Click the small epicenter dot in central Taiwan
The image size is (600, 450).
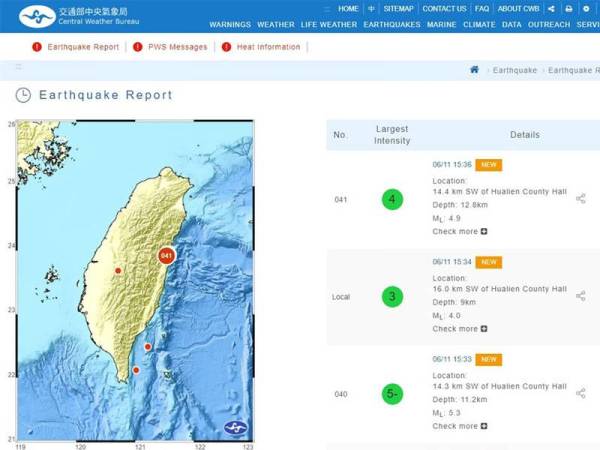(x=118, y=271)
